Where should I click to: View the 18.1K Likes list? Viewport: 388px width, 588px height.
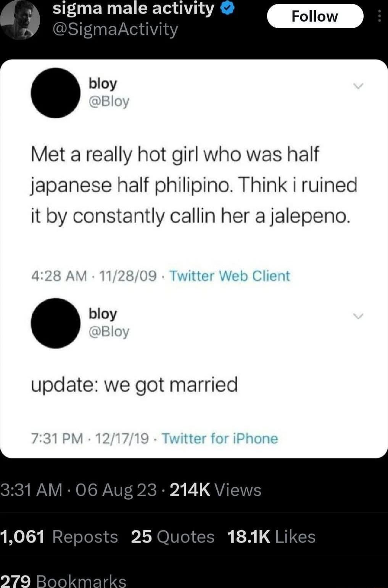pos(271,537)
